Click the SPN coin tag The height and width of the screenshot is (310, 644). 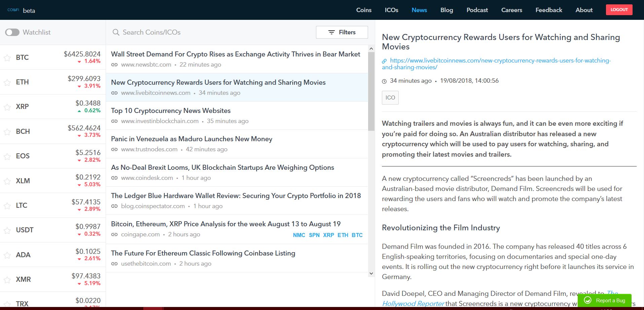(314, 235)
